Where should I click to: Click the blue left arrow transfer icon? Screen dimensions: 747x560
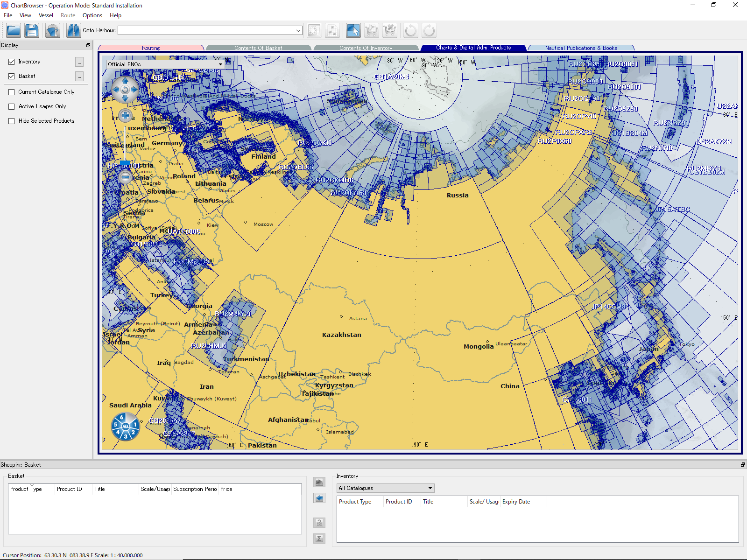319,498
